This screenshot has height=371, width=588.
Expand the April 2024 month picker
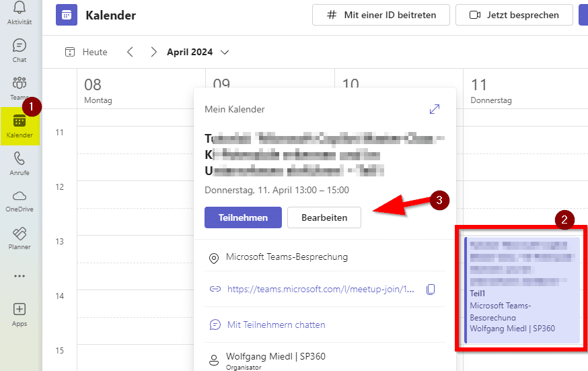(x=225, y=53)
